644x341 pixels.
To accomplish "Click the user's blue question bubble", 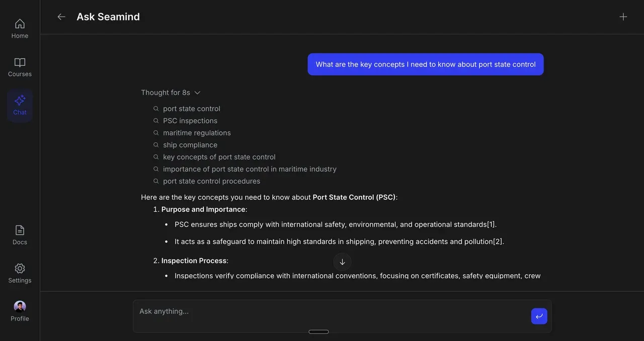I will click(425, 64).
